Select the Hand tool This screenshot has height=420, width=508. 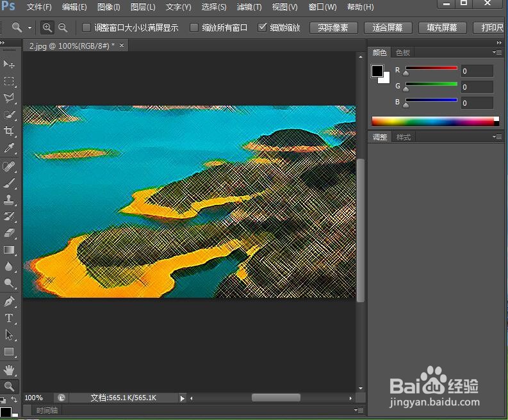[x=9, y=370]
